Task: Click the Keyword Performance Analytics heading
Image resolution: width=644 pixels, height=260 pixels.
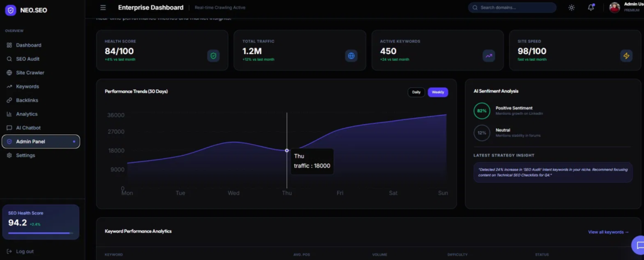Action: pos(138,231)
